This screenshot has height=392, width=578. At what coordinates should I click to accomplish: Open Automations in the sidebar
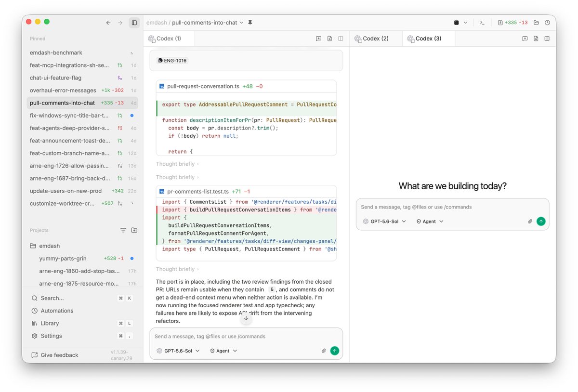click(82, 311)
